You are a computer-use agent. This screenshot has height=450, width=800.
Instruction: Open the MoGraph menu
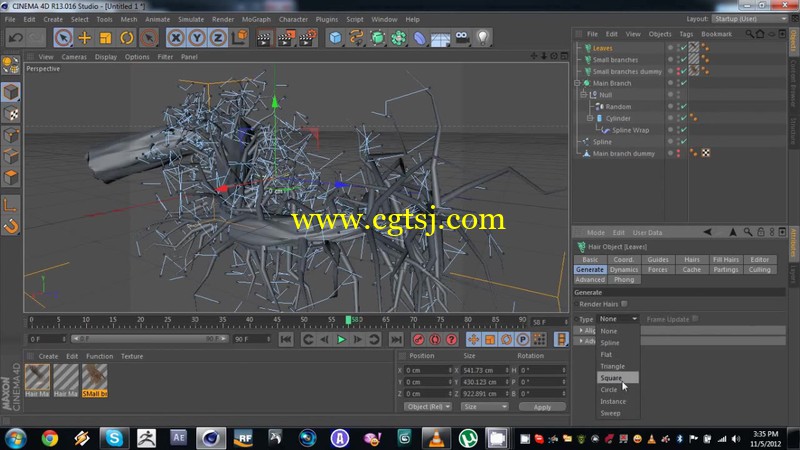pyautogui.click(x=256, y=19)
